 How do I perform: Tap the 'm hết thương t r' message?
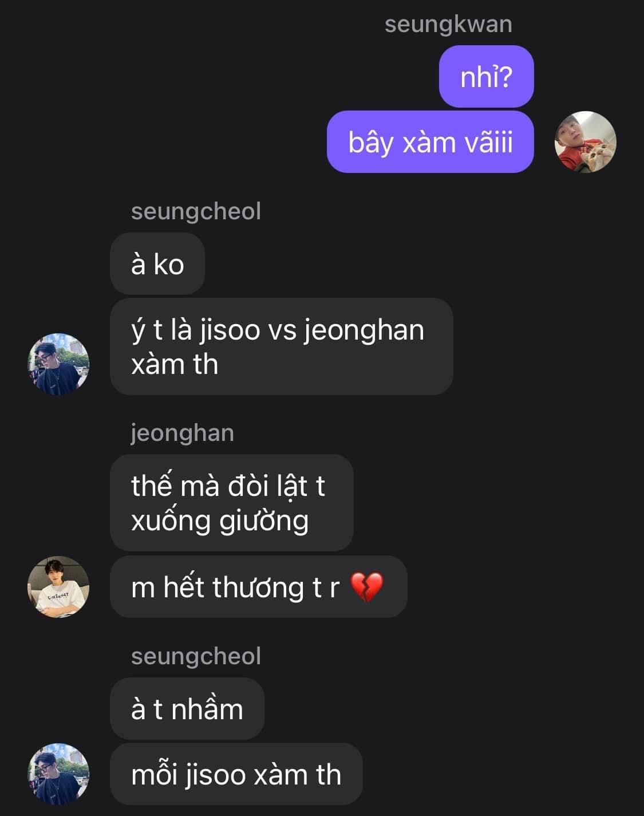click(258, 586)
